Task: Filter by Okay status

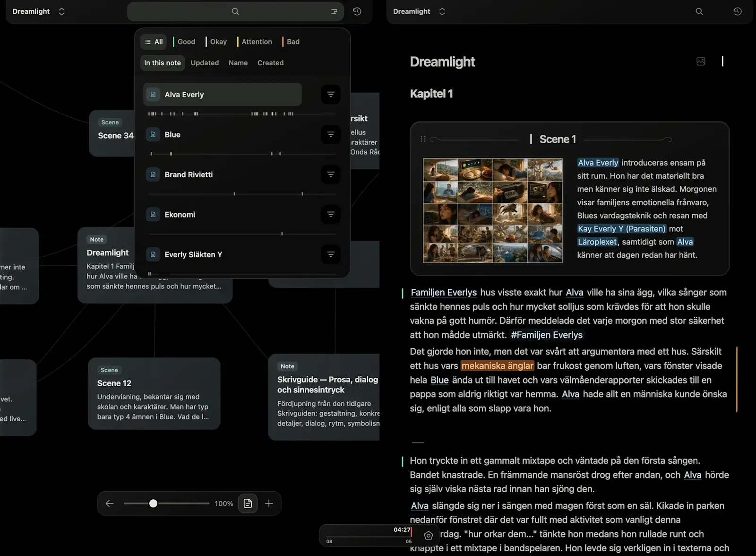Action: click(x=216, y=42)
